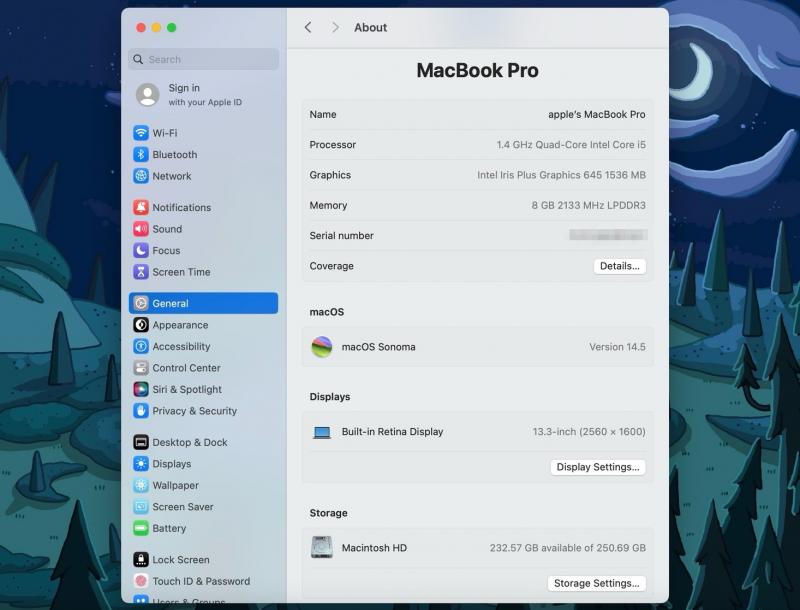The height and width of the screenshot is (610, 800).
Task: Select the Battery icon
Action: [141, 528]
